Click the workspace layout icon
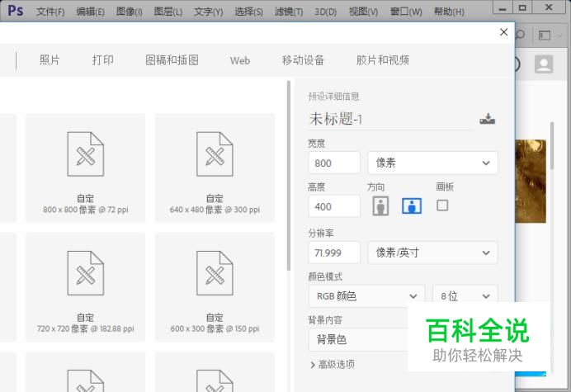This screenshot has width=571, height=392. tap(545, 35)
